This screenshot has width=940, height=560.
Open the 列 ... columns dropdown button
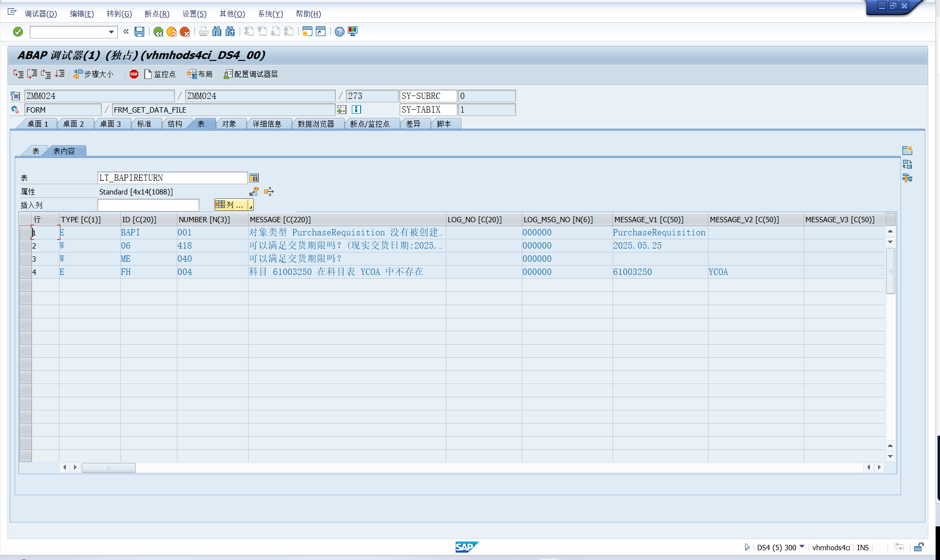pos(234,205)
